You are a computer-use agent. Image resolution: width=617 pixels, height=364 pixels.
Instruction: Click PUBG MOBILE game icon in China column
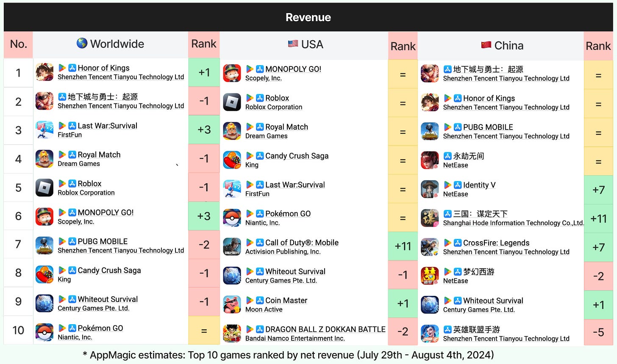[430, 131]
